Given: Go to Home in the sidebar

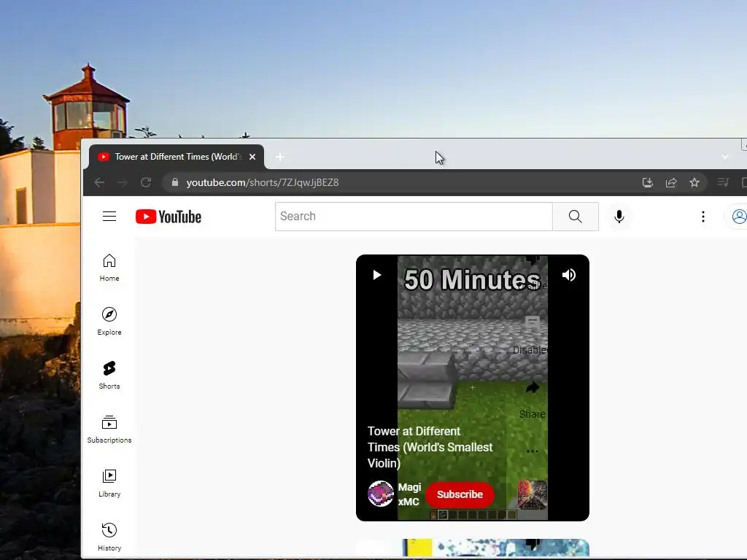Looking at the screenshot, I should 109,268.
